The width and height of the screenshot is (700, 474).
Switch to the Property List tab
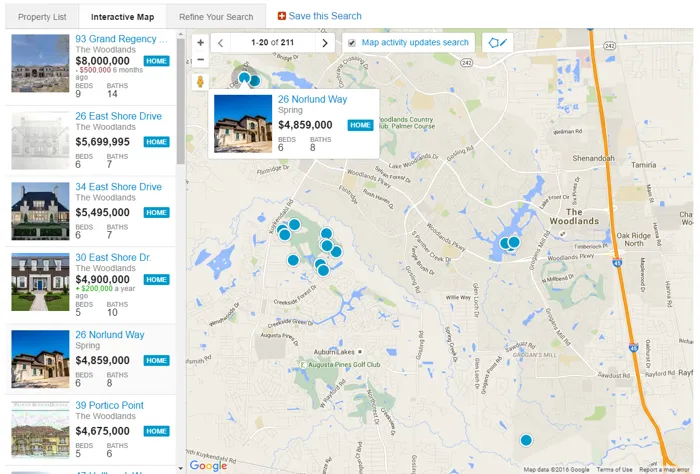[x=42, y=17]
